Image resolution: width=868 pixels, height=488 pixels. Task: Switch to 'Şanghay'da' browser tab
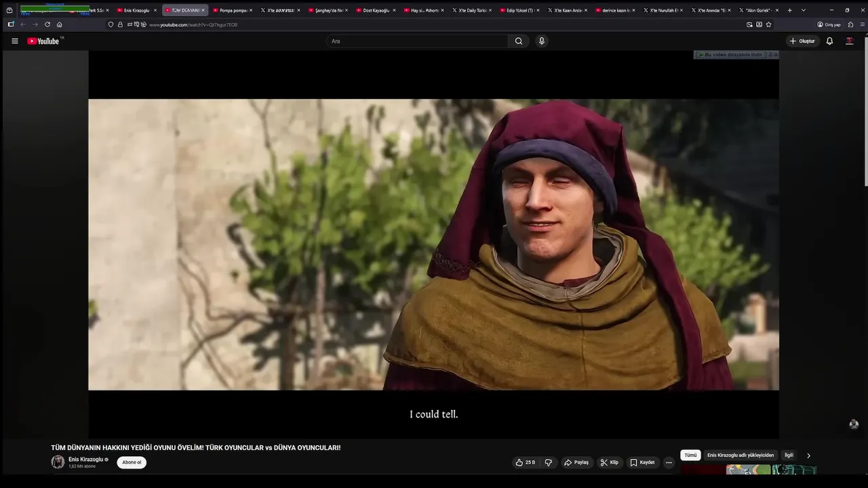[x=328, y=10]
